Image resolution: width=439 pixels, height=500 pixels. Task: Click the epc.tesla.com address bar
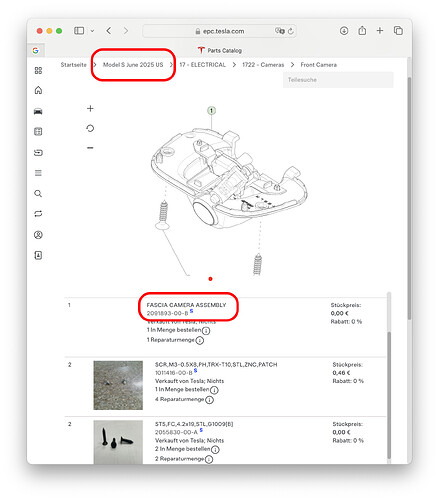[219, 31]
